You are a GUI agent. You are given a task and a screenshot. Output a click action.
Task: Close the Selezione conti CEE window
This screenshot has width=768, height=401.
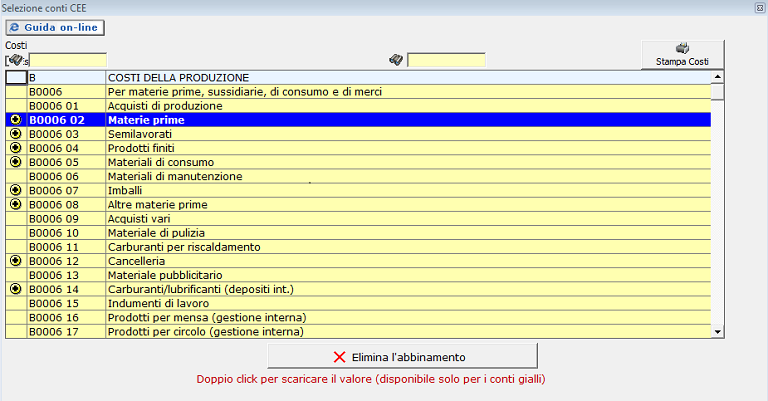(759, 7)
